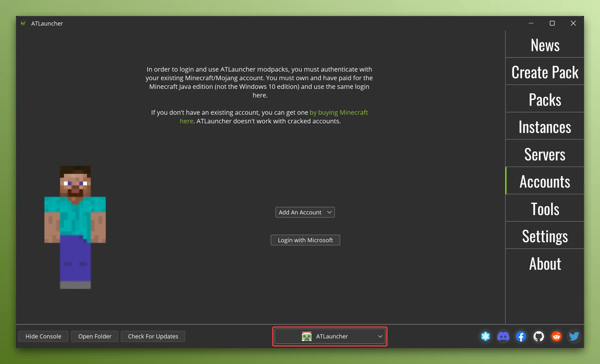This screenshot has width=600, height=364.
Task: Follow the buying Minecraft here link
Action: click(x=338, y=112)
